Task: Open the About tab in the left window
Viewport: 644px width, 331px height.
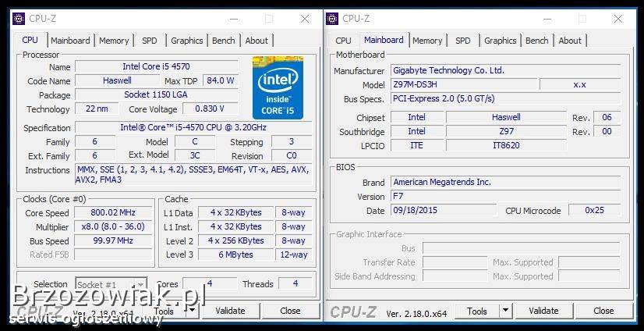Action: [257, 41]
